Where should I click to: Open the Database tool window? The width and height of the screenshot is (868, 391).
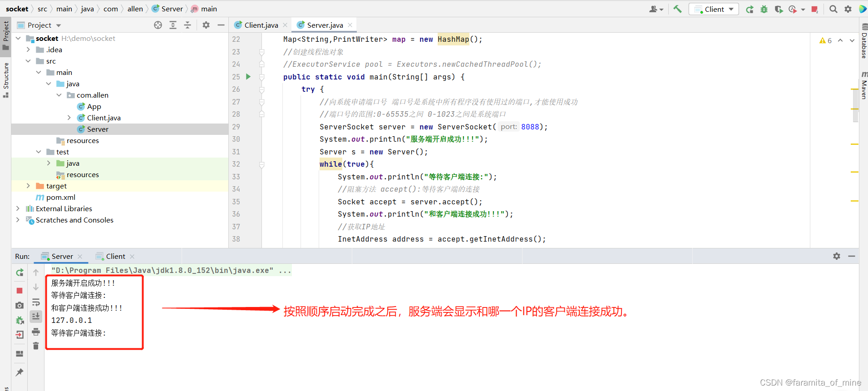pos(864,41)
